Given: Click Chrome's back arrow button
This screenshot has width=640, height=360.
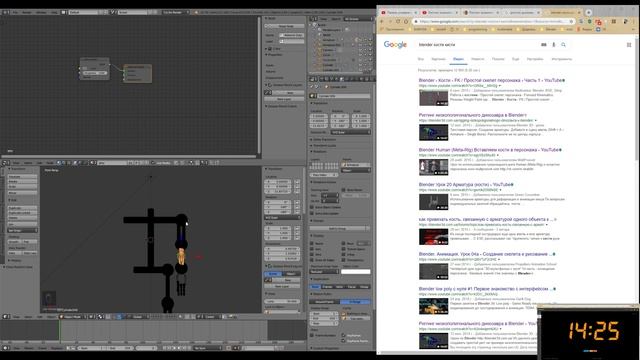Looking at the screenshot, I should click(382, 21).
